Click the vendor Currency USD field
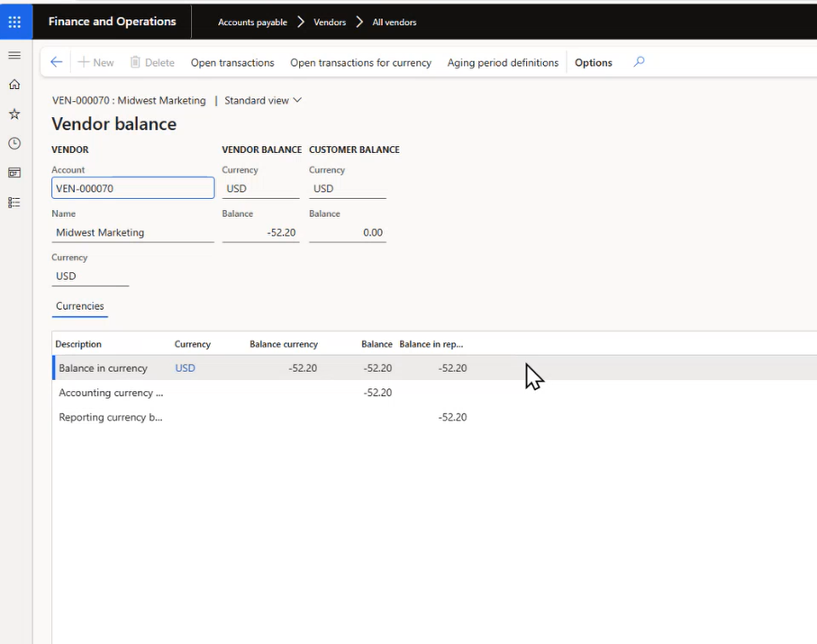The image size is (817, 644). pyautogui.click(x=90, y=277)
